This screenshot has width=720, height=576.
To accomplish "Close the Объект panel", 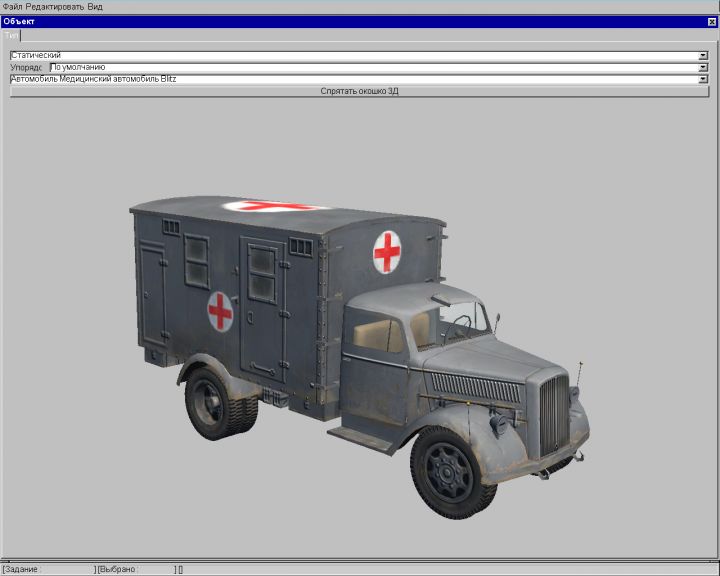I will pyautogui.click(x=712, y=21).
